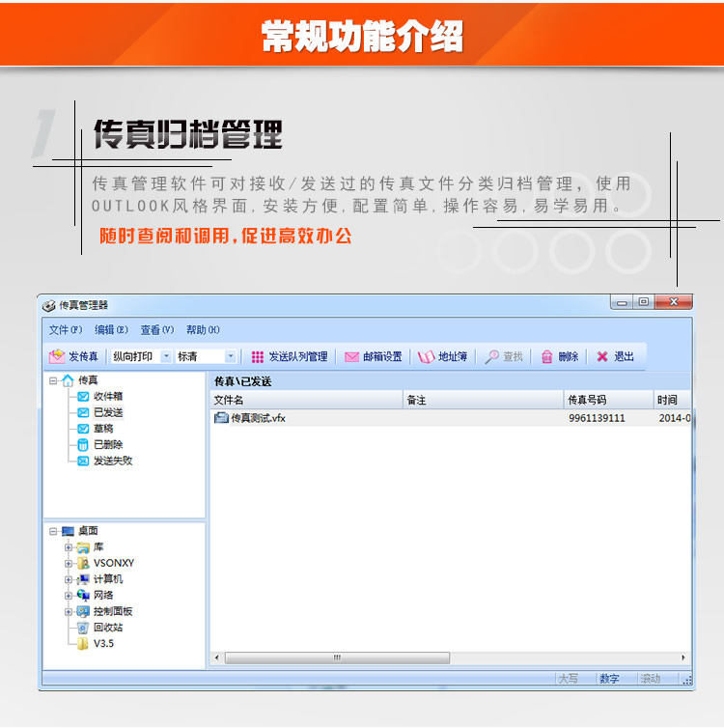Click the 滚动 status bar indicator
This screenshot has height=728, width=724.
651,679
